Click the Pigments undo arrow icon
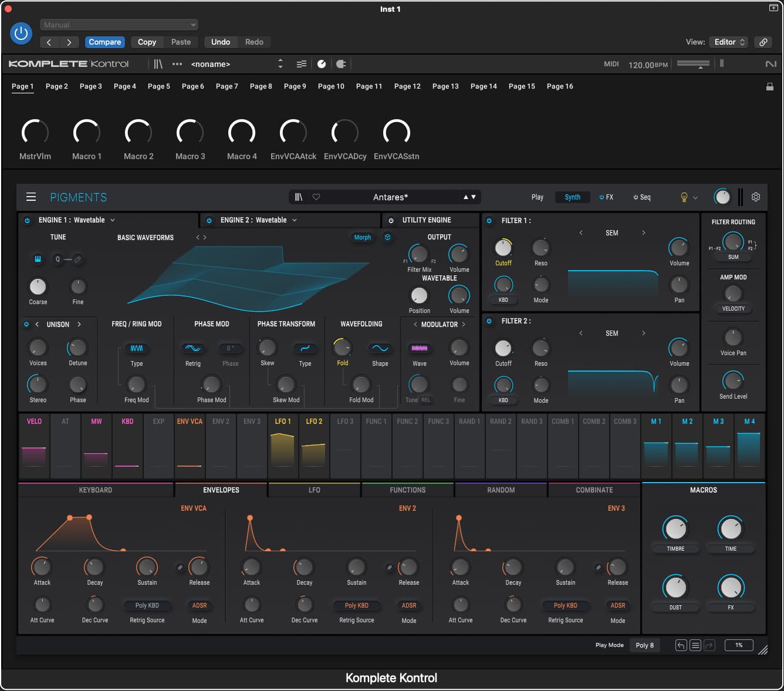 click(681, 645)
